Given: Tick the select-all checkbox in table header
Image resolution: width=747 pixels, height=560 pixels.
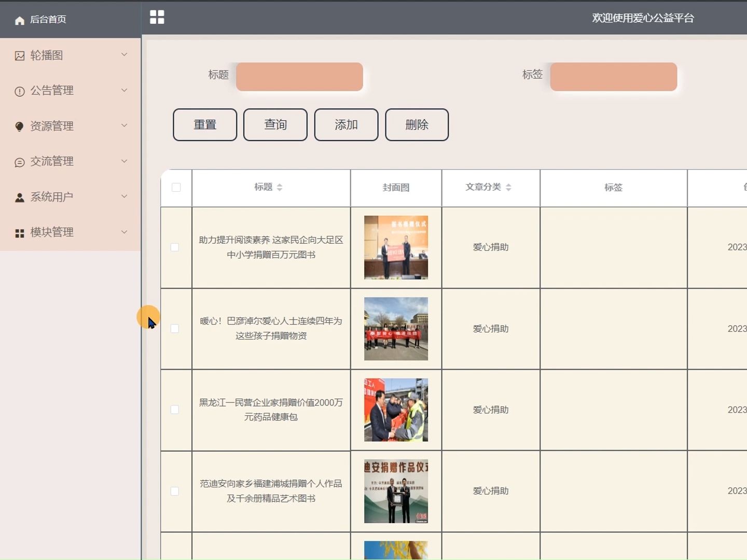Looking at the screenshot, I should tap(176, 187).
